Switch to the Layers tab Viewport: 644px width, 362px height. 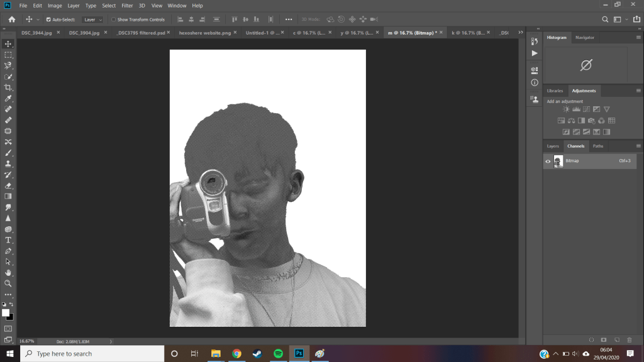[x=553, y=146]
